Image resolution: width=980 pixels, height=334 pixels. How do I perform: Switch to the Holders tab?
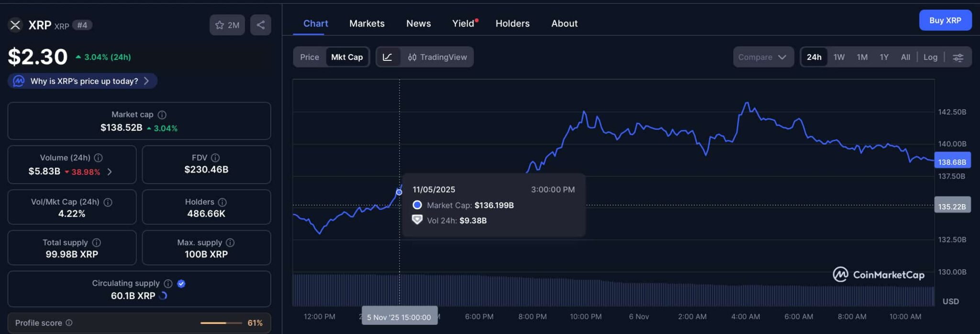click(x=512, y=23)
